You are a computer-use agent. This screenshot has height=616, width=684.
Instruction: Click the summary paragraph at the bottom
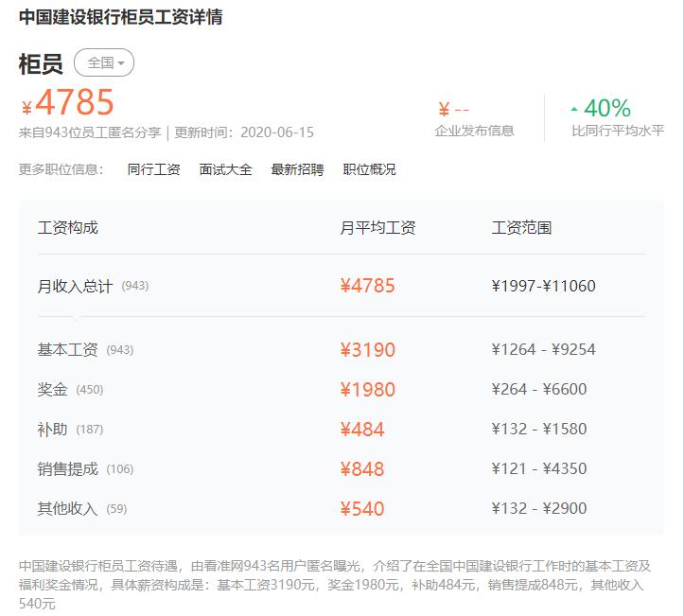click(x=335, y=585)
